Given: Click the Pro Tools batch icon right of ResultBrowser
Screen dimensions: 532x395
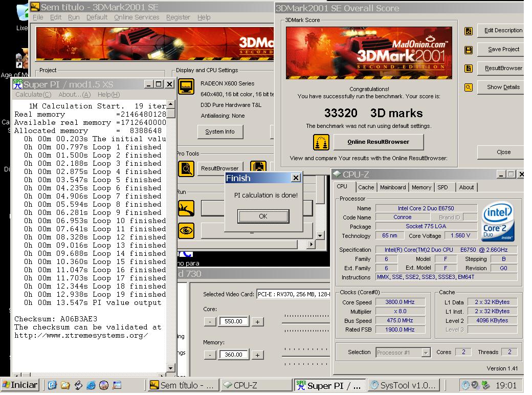Looking at the screenshot, I should pos(258,167).
